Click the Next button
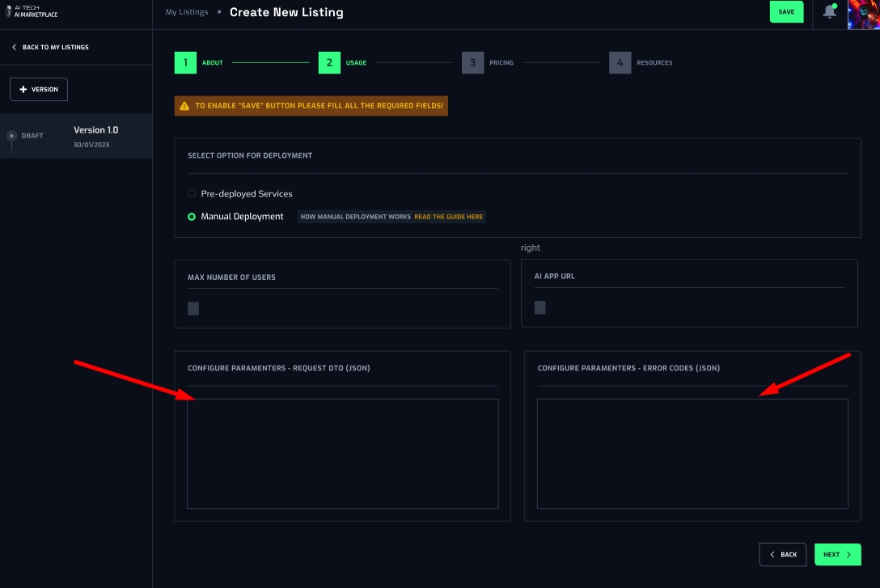The image size is (880, 588). (837, 555)
